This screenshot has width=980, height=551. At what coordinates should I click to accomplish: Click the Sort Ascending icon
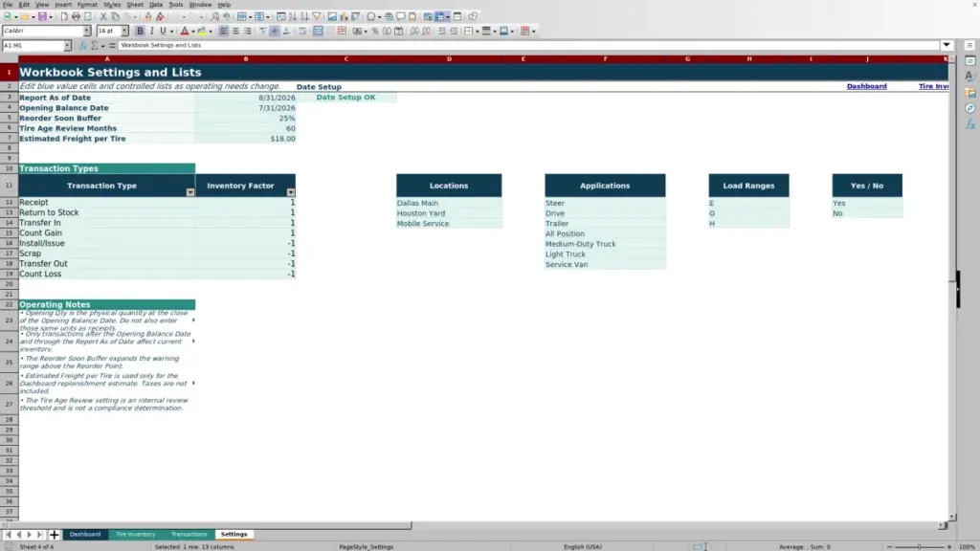293,17
